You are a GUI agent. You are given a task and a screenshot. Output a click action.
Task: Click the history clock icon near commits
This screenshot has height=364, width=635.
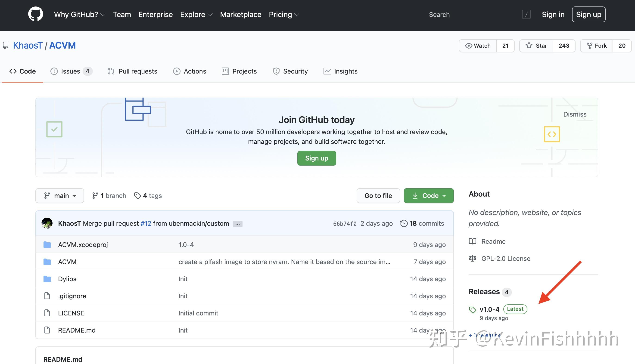(x=404, y=223)
